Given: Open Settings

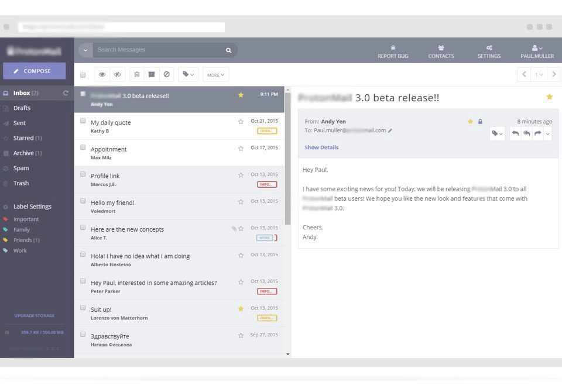Looking at the screenshot, I should [489, 52].
